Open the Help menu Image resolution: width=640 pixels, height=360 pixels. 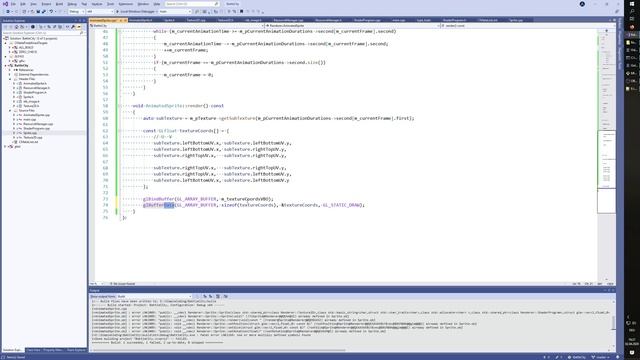157,4
